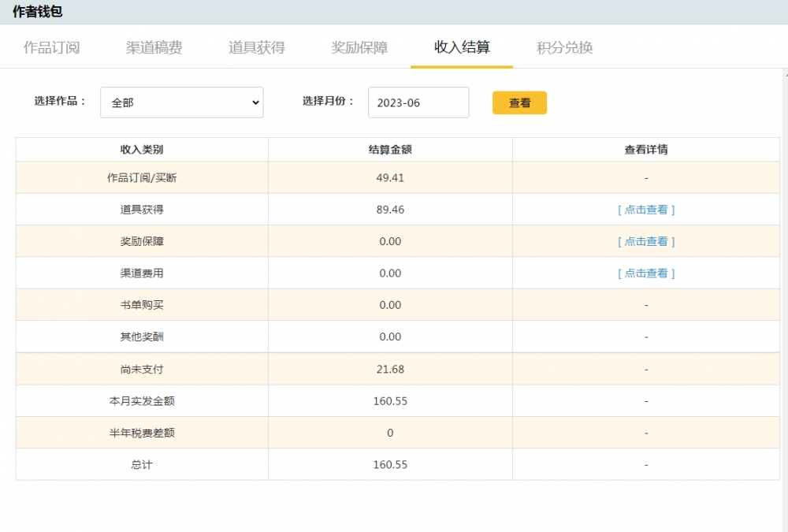The width and height of the screenshot is (788, 532).
Task: Click the 选择月份 field showing 2023-06
Action: tap(418, 102)
